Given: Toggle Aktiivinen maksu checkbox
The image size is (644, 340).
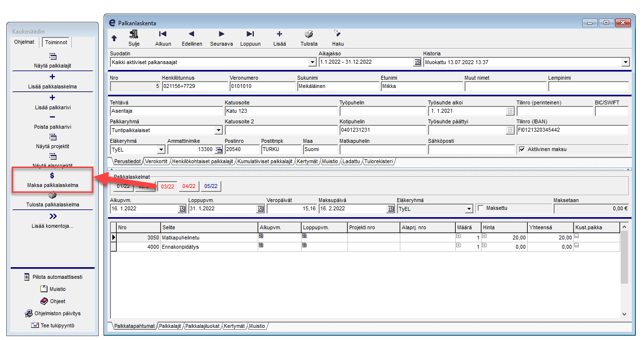Looking at the screenshot, I should coord(522,149).
